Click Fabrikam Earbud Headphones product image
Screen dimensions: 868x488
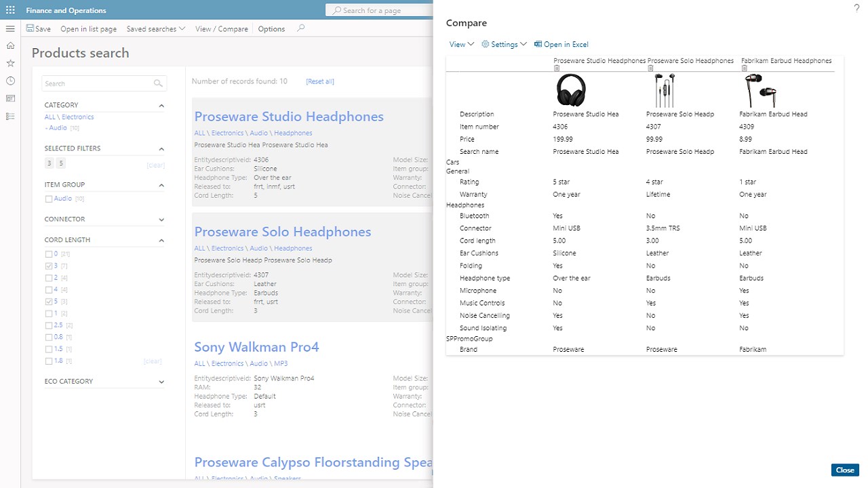click(759, 90)
